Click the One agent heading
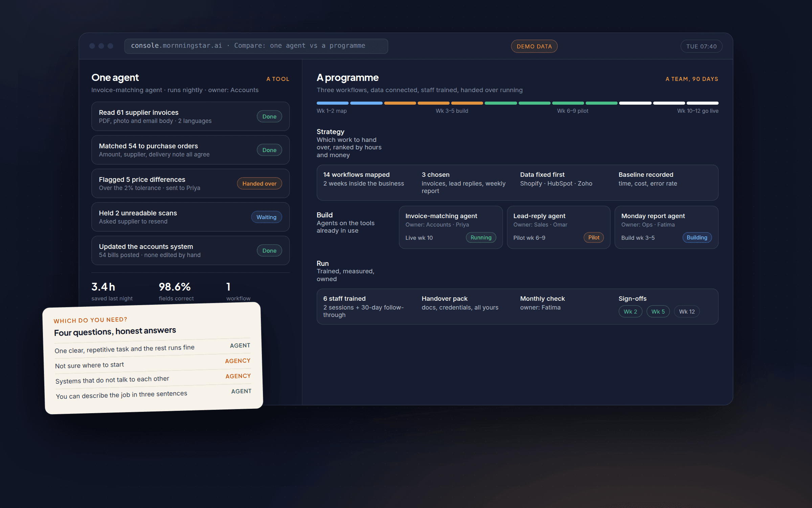 pos(115,78)
